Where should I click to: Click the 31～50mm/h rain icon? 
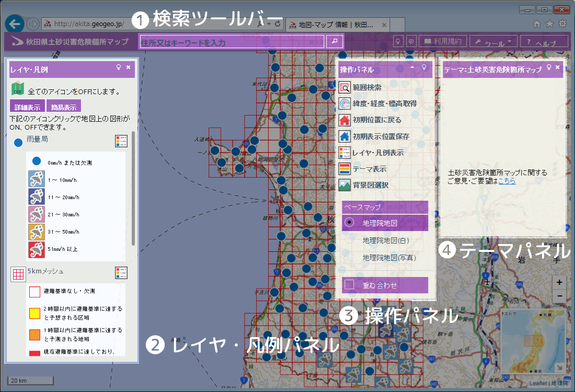coord(37,232)
